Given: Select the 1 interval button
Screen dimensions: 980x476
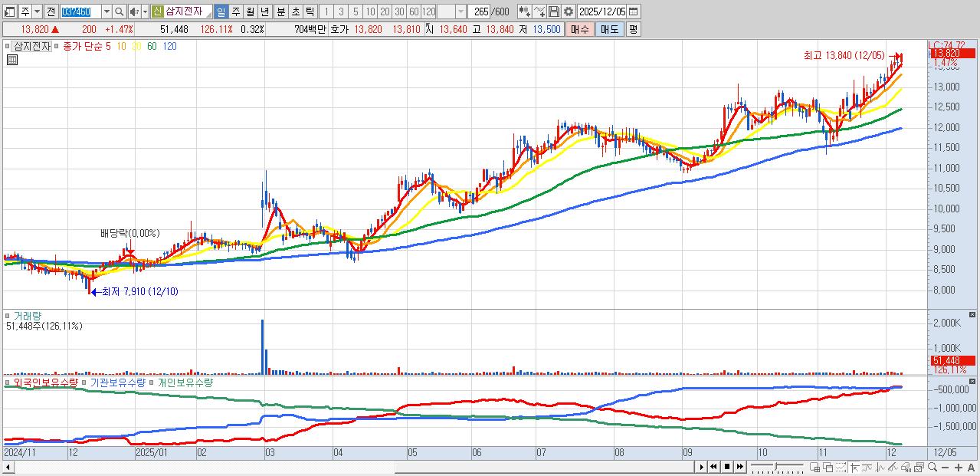Looking at the screenshot, I should click(326, 11).
